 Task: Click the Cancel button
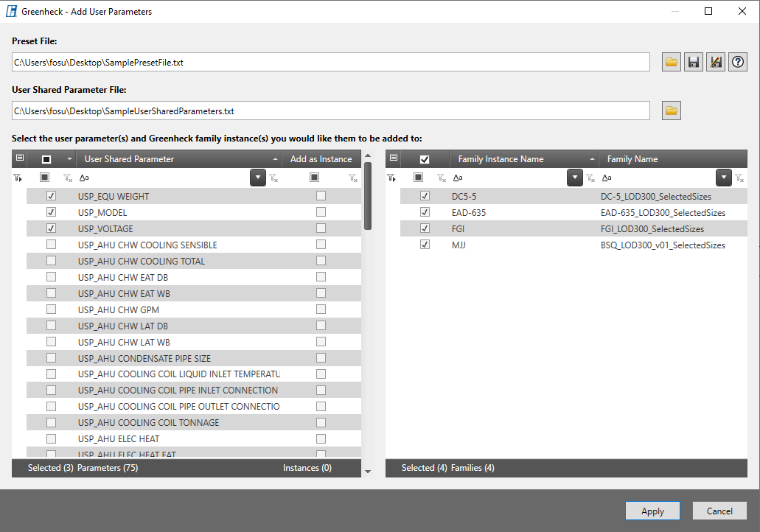click(x=719, y=511)
